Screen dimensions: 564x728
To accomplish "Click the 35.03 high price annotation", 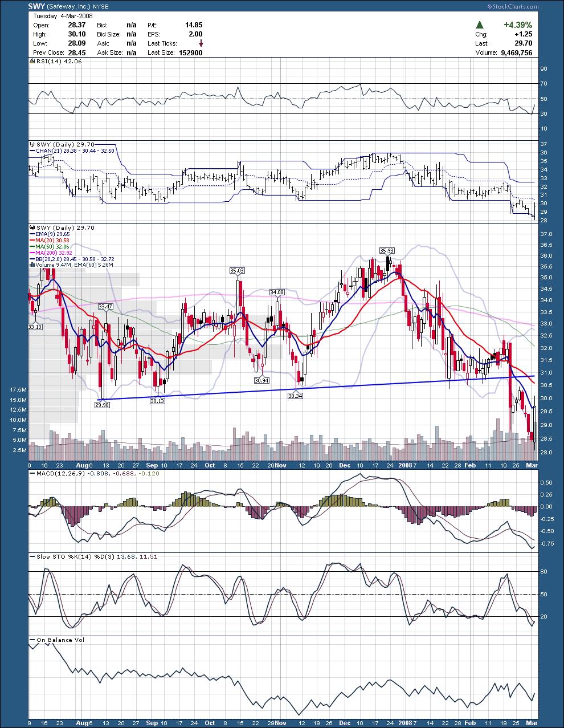I will point(237,270).
